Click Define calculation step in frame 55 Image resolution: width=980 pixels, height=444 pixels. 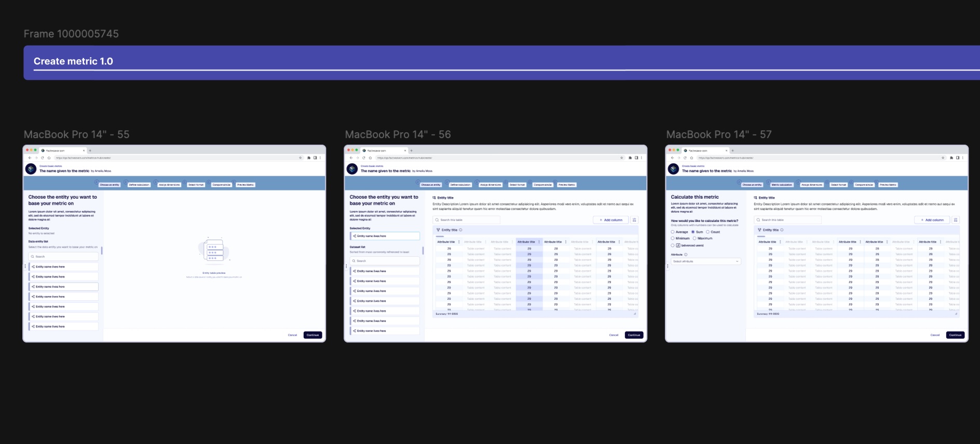[139, 185]
